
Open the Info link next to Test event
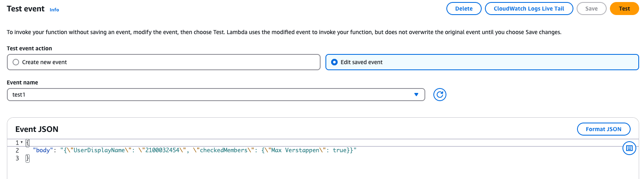coord(54,10)
